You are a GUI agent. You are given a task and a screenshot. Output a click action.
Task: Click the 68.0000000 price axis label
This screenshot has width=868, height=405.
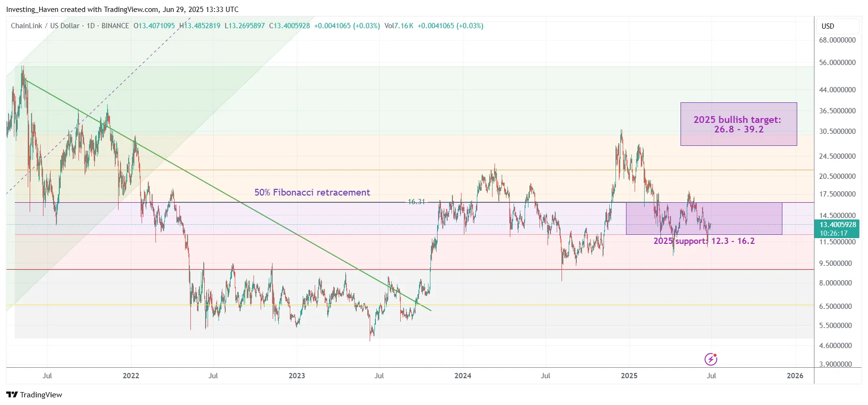click(837, 40)
